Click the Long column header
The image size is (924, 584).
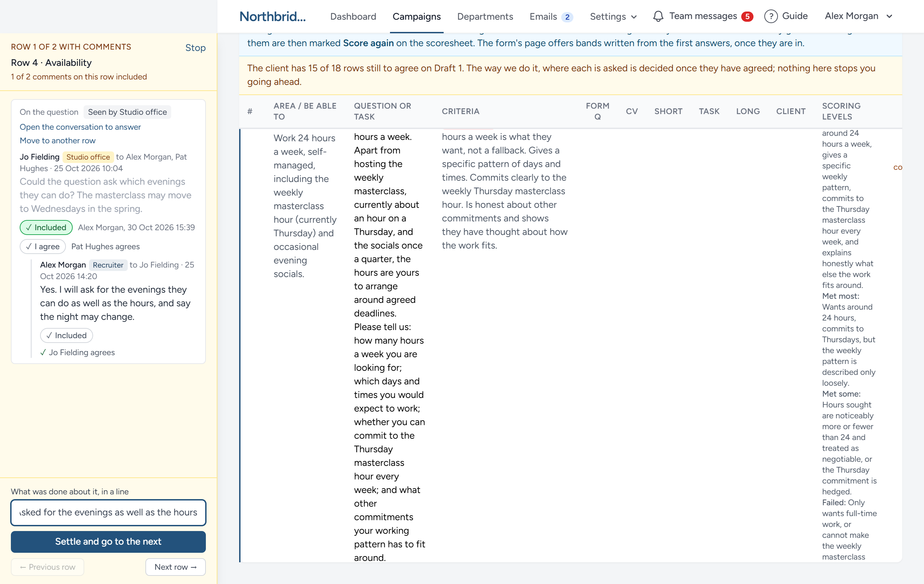tap(747, 111)
